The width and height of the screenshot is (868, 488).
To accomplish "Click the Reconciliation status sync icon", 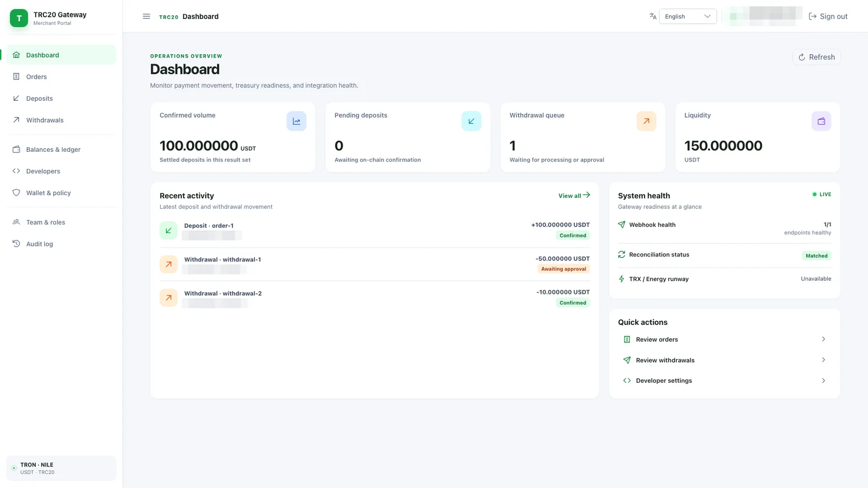I will [x=622, y=254].
